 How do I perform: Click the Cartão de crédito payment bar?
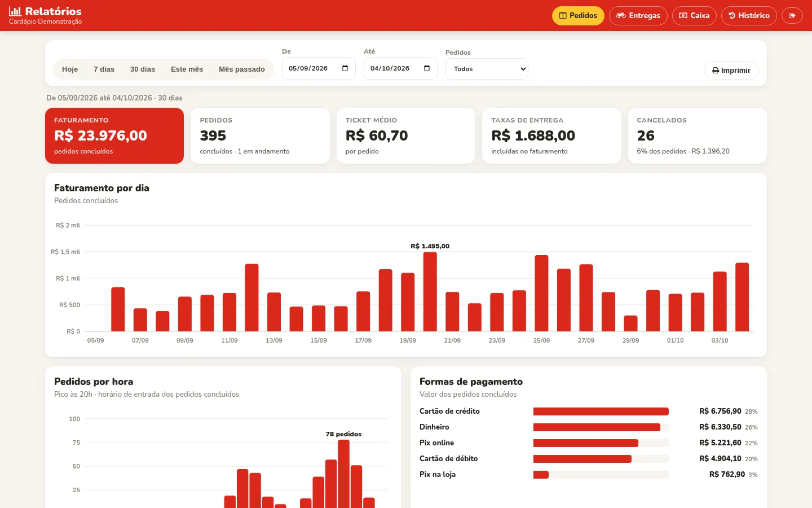[601, 411]
